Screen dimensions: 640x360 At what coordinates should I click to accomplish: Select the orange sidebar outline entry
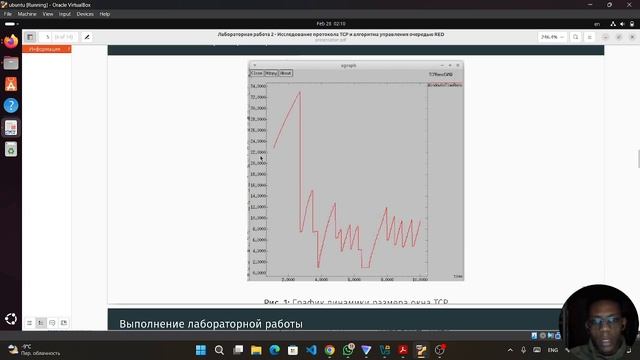click(47, 49)
